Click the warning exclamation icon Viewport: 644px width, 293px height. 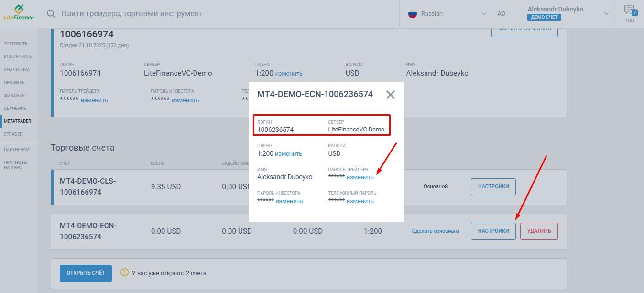pos(124,272)
